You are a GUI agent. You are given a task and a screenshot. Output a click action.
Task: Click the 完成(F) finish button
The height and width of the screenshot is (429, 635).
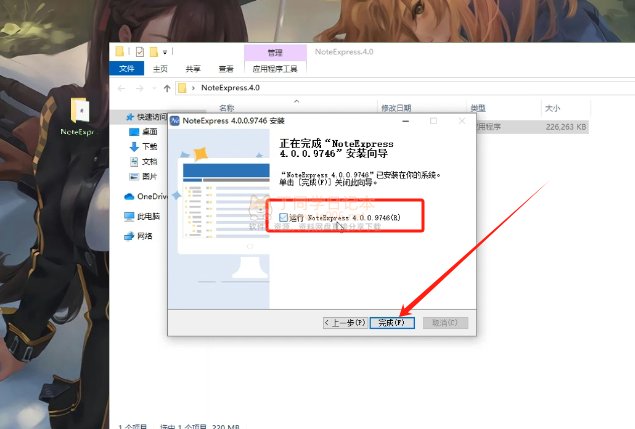[x=392, y=322]
